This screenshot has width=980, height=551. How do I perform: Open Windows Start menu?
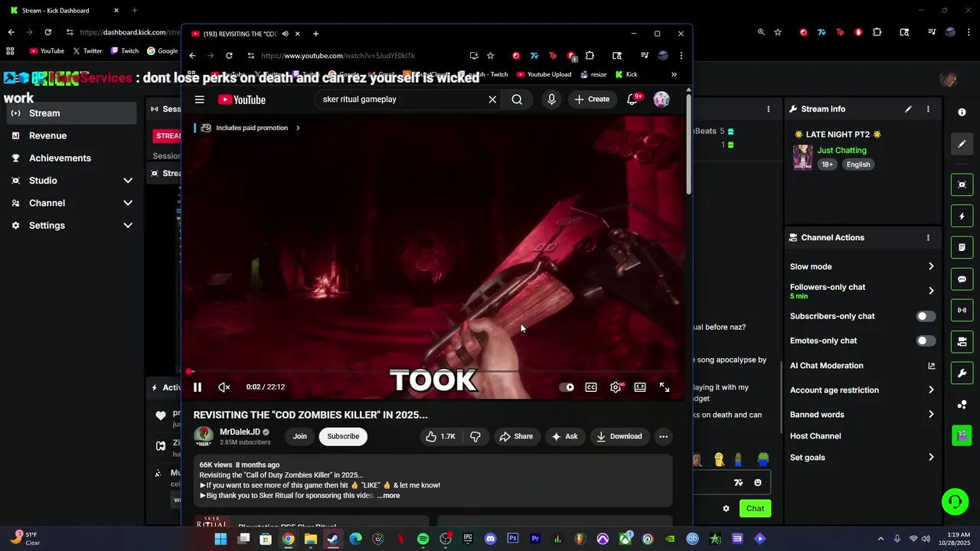point(220,539)
